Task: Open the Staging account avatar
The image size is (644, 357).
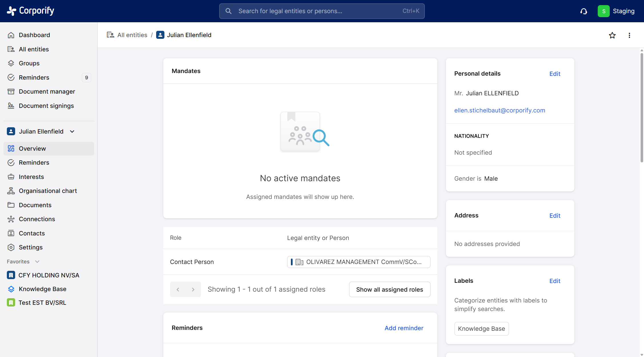Action: click(603, 11)
